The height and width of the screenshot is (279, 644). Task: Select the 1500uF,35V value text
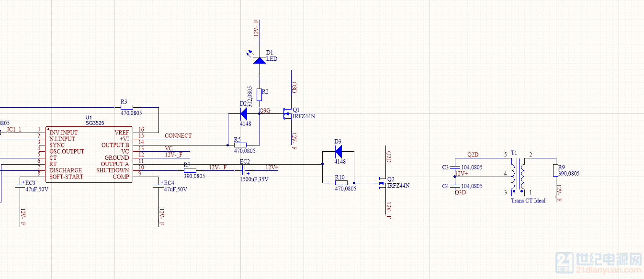point(254,179)
